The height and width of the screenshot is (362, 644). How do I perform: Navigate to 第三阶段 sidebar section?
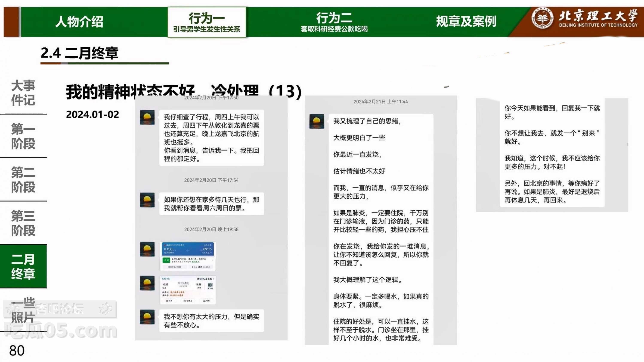point(23,223)
